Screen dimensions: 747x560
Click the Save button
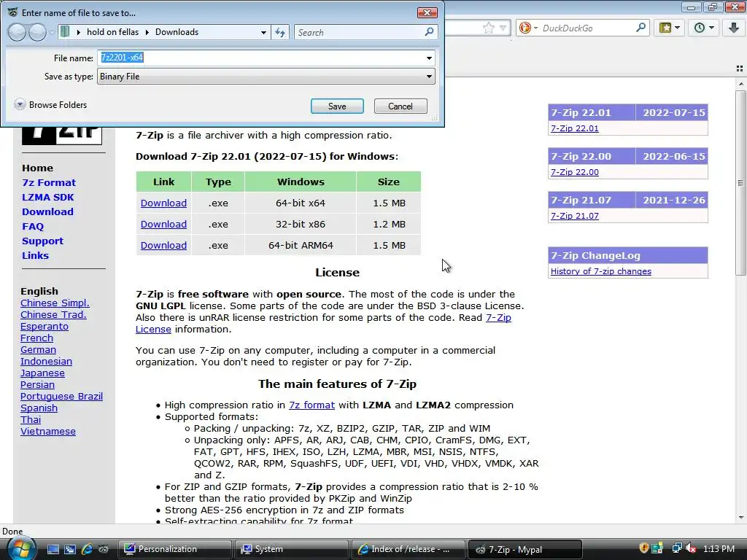337,106
